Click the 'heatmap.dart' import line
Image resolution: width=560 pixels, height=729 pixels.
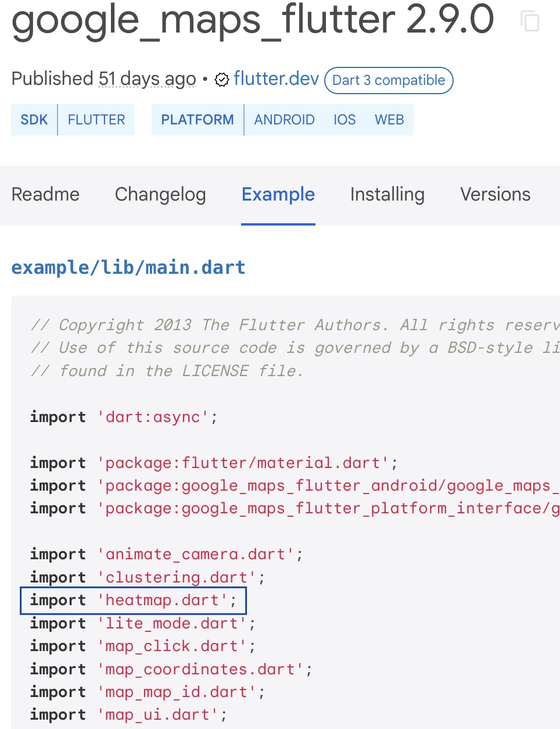point(134,601)
